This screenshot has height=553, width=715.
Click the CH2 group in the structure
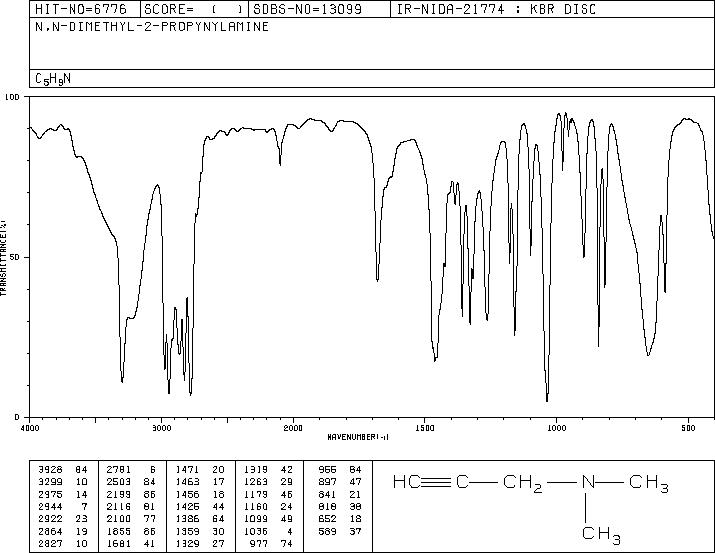(x=523, y=483)
